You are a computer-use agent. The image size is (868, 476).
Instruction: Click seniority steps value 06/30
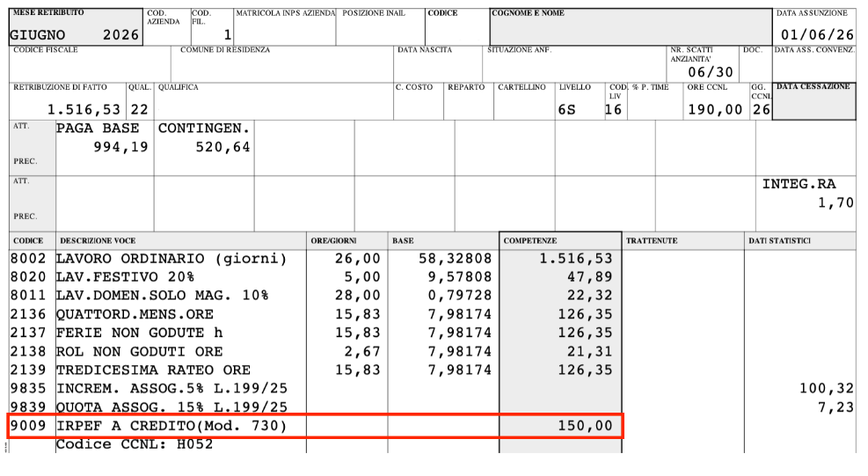pyautogui.click(x=711, y=72)
